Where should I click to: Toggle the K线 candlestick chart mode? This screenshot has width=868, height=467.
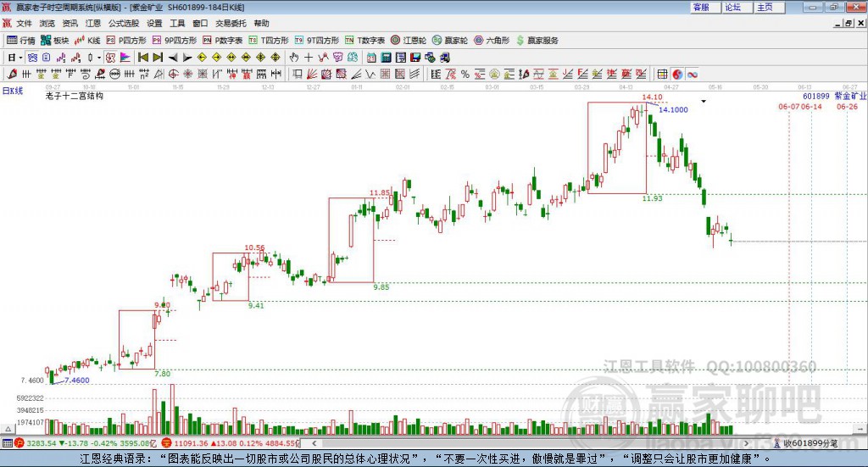tap(87, 41)
